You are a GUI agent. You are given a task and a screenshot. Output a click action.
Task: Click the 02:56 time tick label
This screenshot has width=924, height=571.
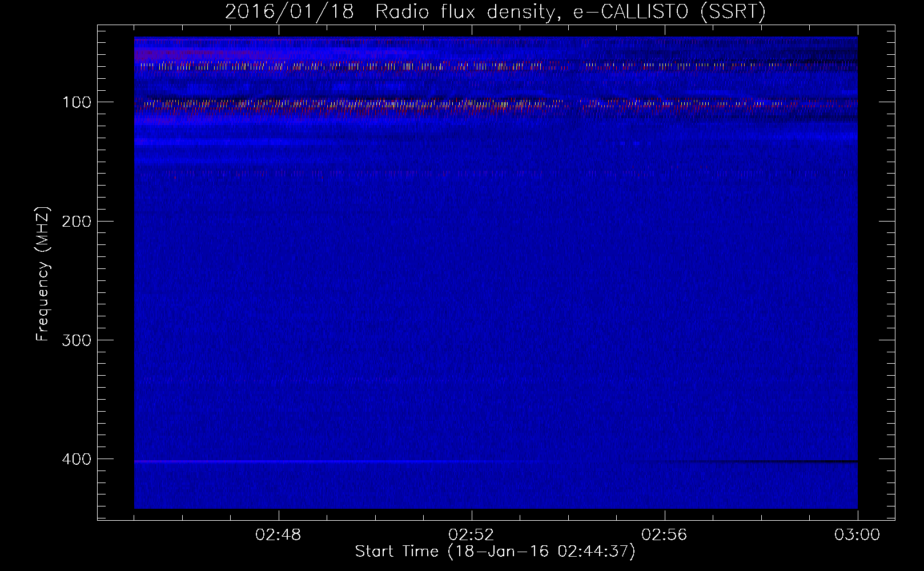664,535
